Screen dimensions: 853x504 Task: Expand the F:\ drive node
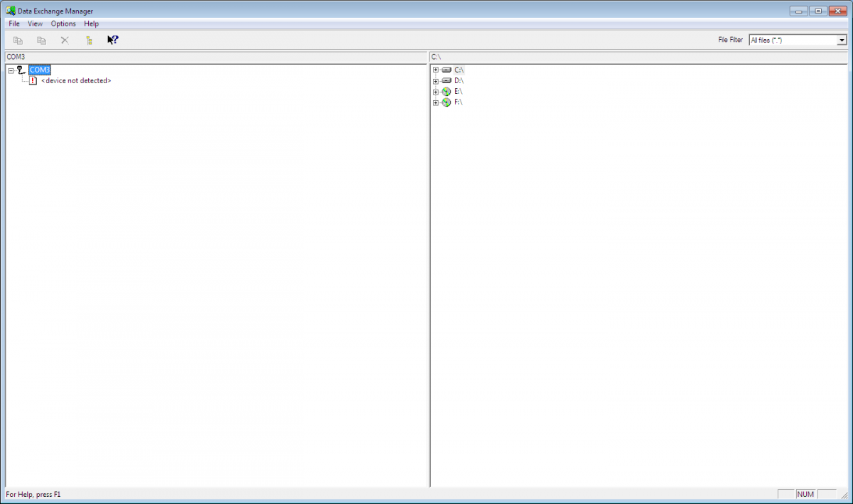[435, 102]
